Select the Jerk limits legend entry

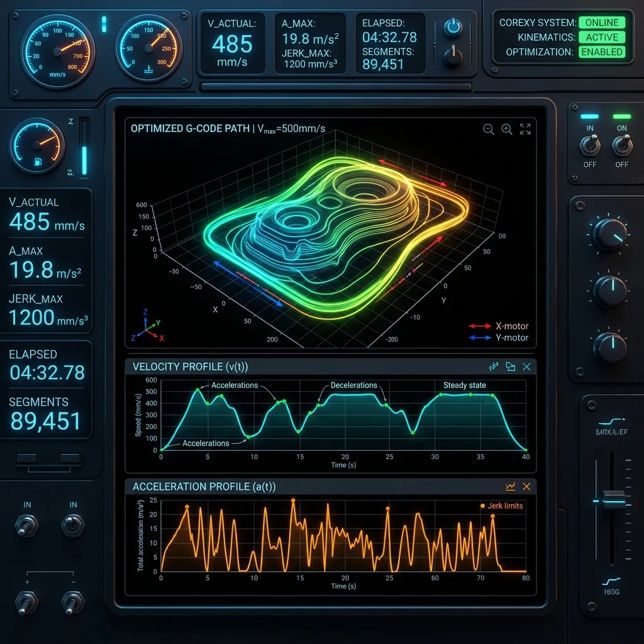tap(501, 506)
